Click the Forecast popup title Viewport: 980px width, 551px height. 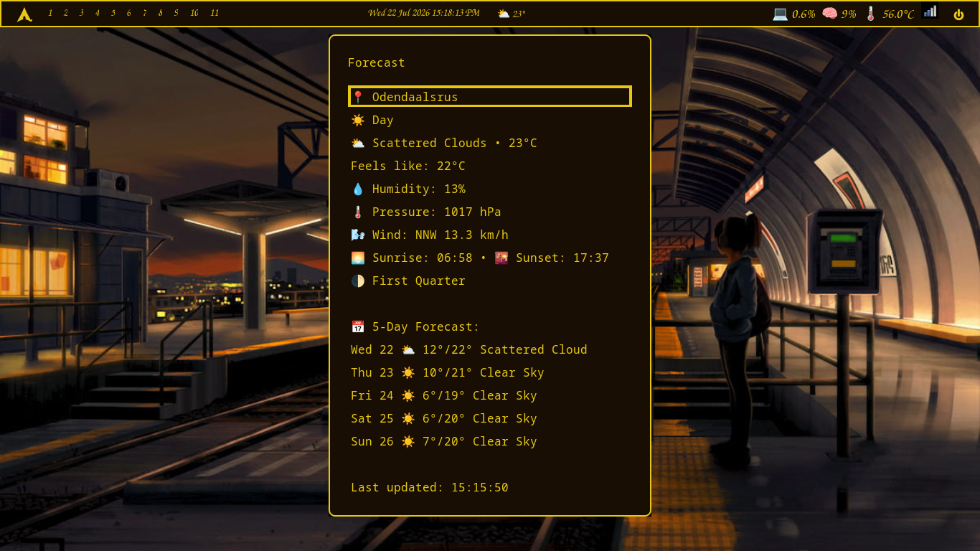[377, 62]
